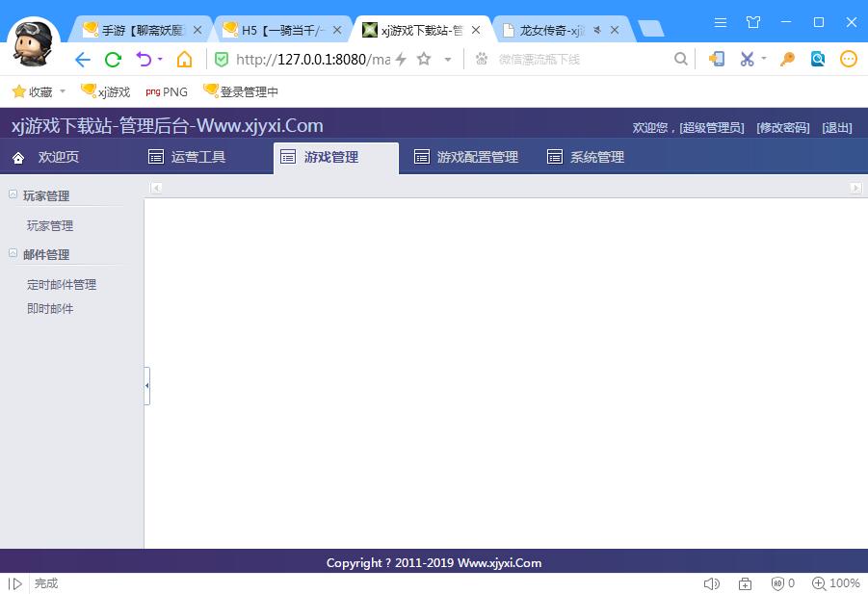Collapse the left sidebar with the splitter handle
The height and width of the screenshot is (594, 868).
tap(147, 386)
